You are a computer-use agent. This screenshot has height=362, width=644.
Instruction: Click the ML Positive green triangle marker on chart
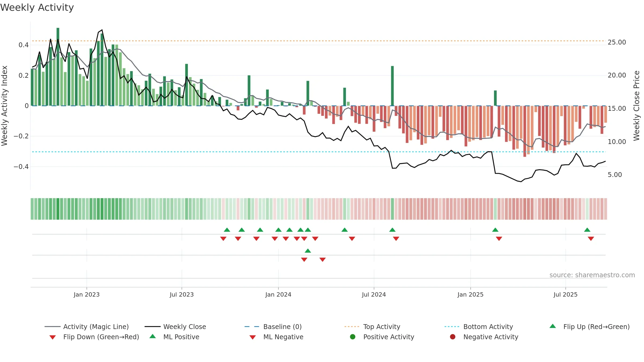[308, 251]
